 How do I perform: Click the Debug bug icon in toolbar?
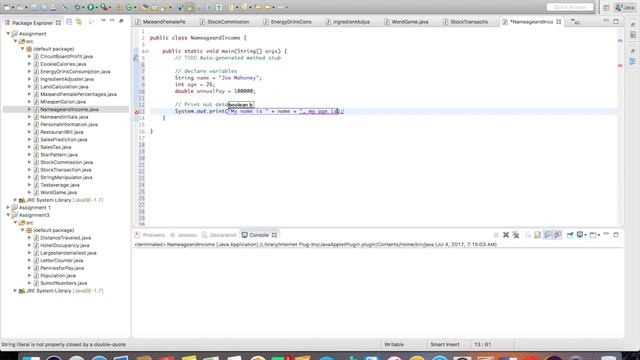click(77, 7)
